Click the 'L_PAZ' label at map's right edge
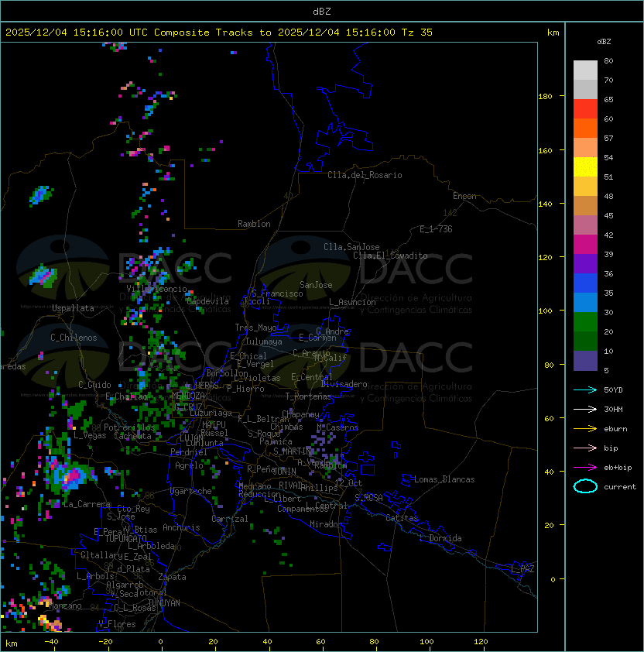Viewport: 644px width, 652px height. (522, 568)
